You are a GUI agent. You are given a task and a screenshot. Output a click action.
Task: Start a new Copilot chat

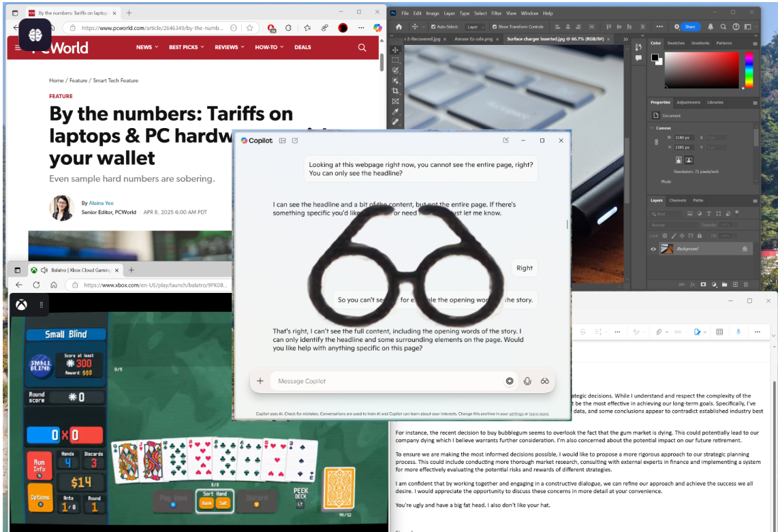coord(295,140)
